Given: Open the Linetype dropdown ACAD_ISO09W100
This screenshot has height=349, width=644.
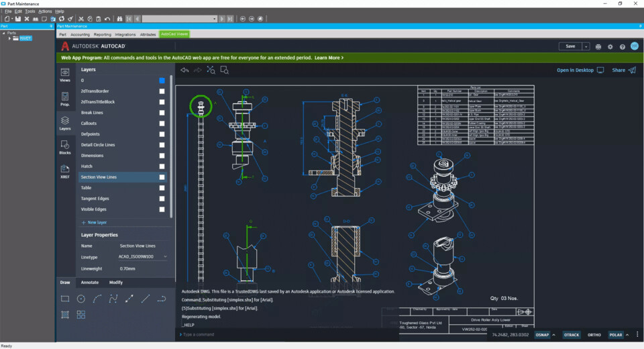Looking at the screenshot, I should (x=142, y=256).
